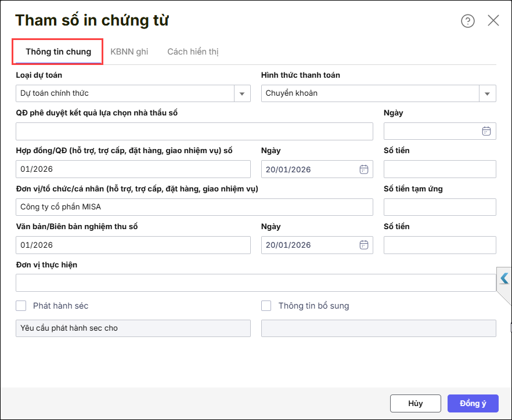This screenshot has height=420, width=512.
Task: Expand the Loại dự toán dropdown
Action: tap(242, 93)
